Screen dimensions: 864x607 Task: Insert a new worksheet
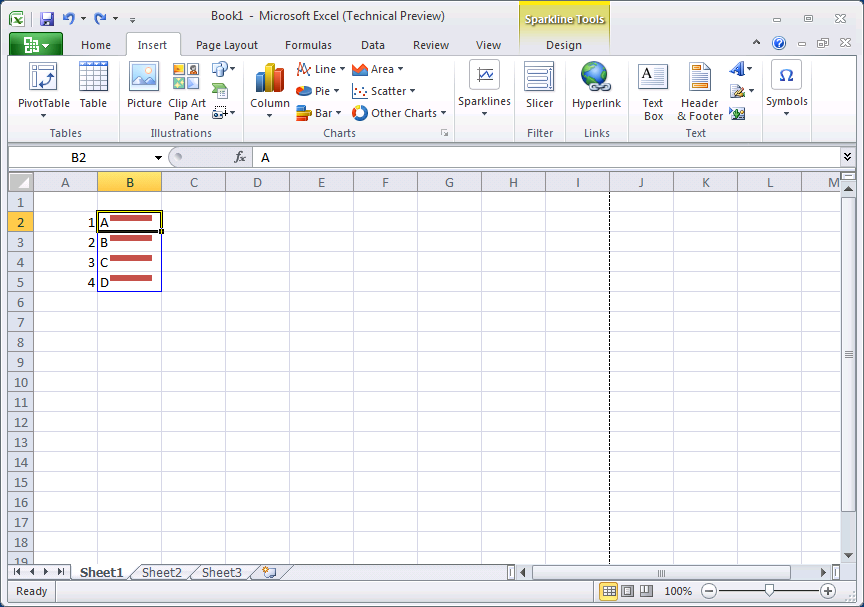coord(269,572)
